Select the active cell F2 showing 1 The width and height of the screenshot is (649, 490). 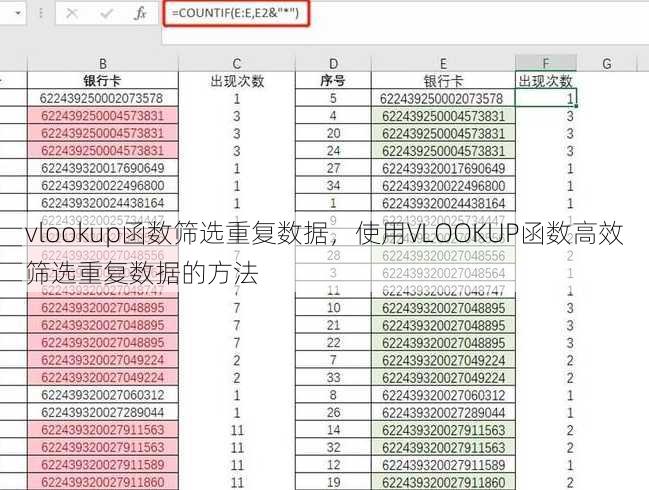click(546, 98)
